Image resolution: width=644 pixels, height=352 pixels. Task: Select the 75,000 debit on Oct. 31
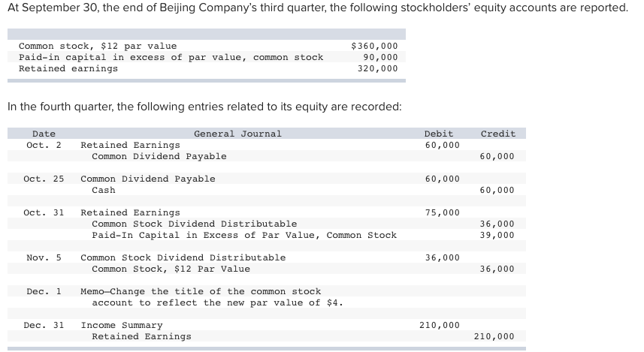click(x=443, y=212)
